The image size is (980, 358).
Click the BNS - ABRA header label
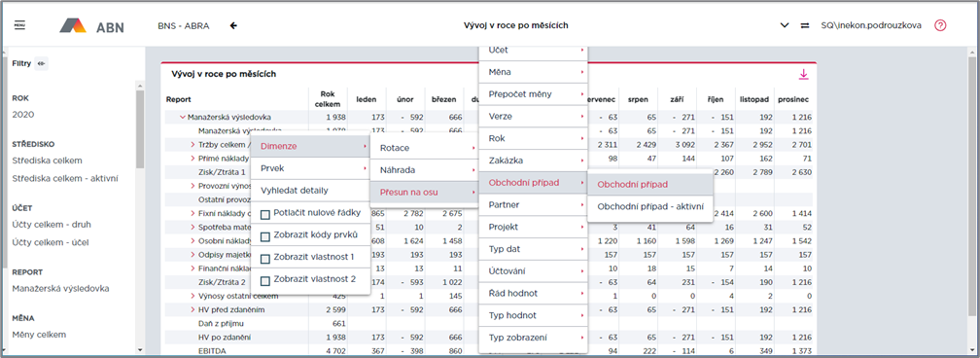pyautogui.click(x=184, y=25)
